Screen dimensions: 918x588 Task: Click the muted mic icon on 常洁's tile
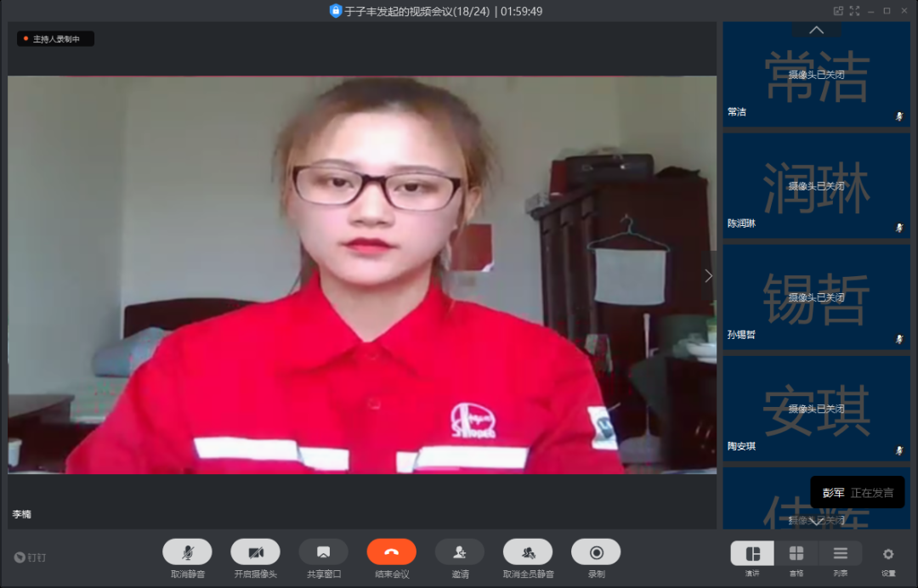(899, 116)
